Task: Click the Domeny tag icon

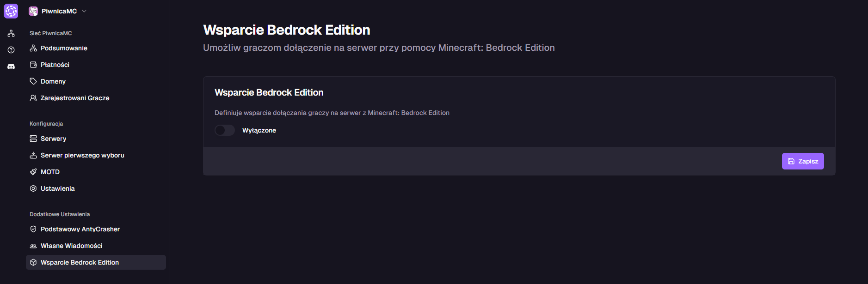Action: click(33, 81)
